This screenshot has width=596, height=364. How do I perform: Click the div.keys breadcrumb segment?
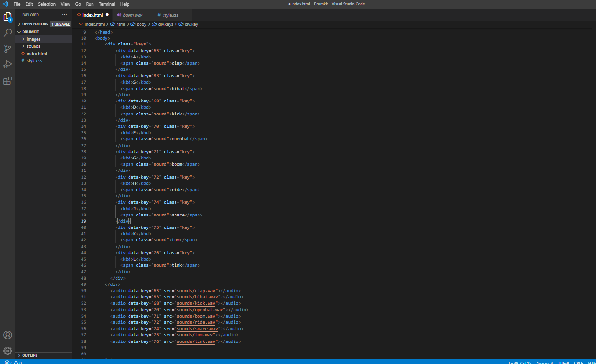click(165, 24)
